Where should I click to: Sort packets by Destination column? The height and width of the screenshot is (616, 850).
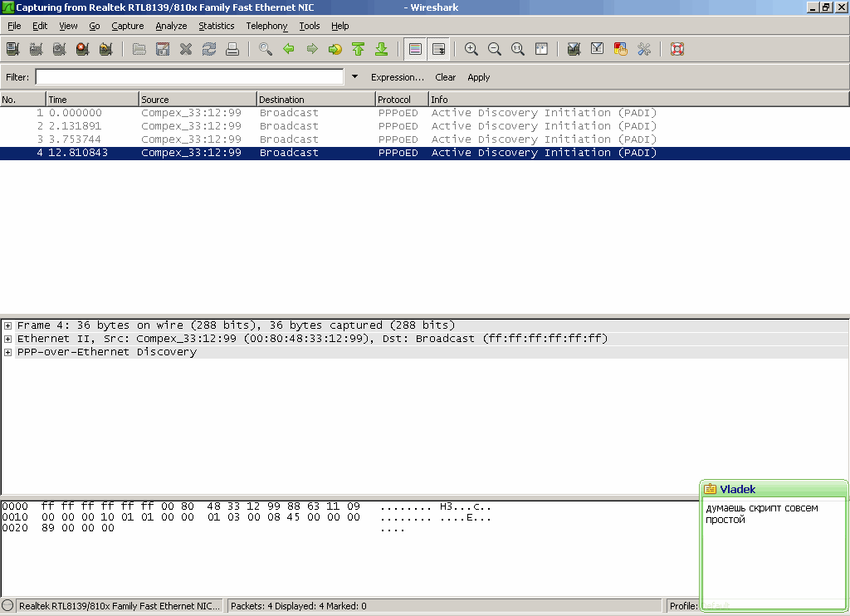click(x=315, y=100)
